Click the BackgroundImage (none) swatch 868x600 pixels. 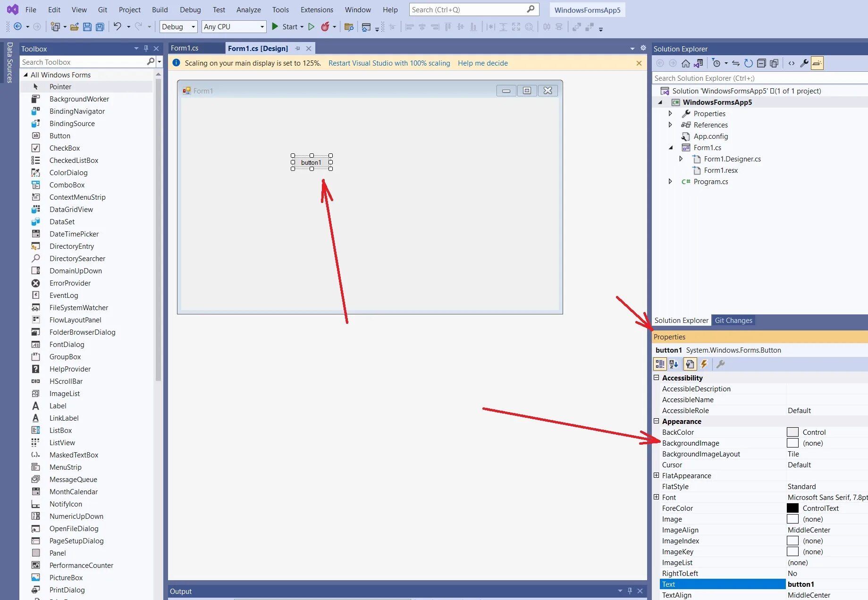point(793,443)
